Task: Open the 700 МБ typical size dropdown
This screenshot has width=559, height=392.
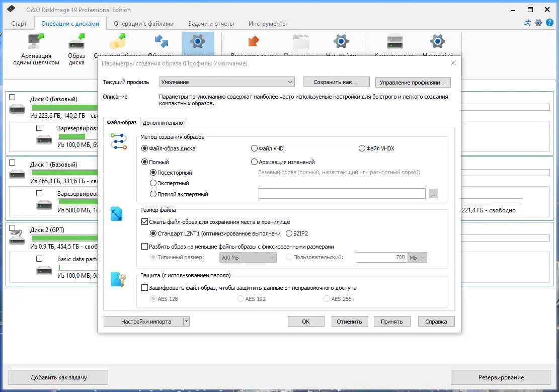Action: pyautogui.click(x=248, y=258)
